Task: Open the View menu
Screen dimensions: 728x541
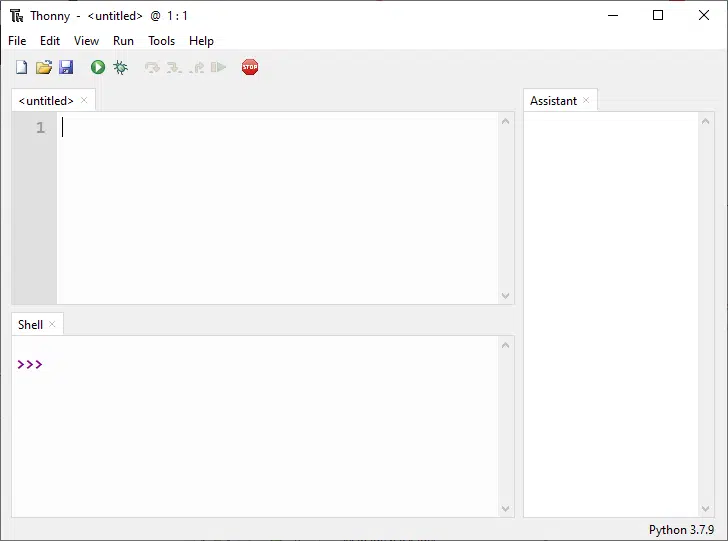Action: (86, 41)
